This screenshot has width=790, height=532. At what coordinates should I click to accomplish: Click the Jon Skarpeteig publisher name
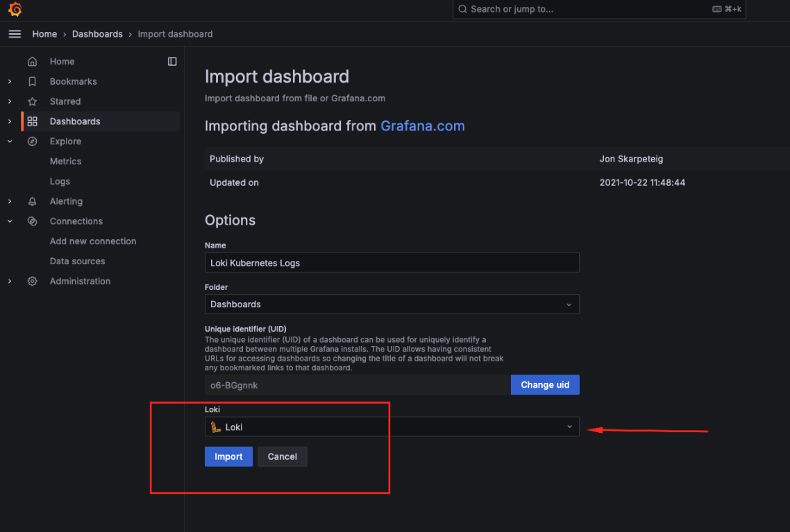click(x=631, y=159)
